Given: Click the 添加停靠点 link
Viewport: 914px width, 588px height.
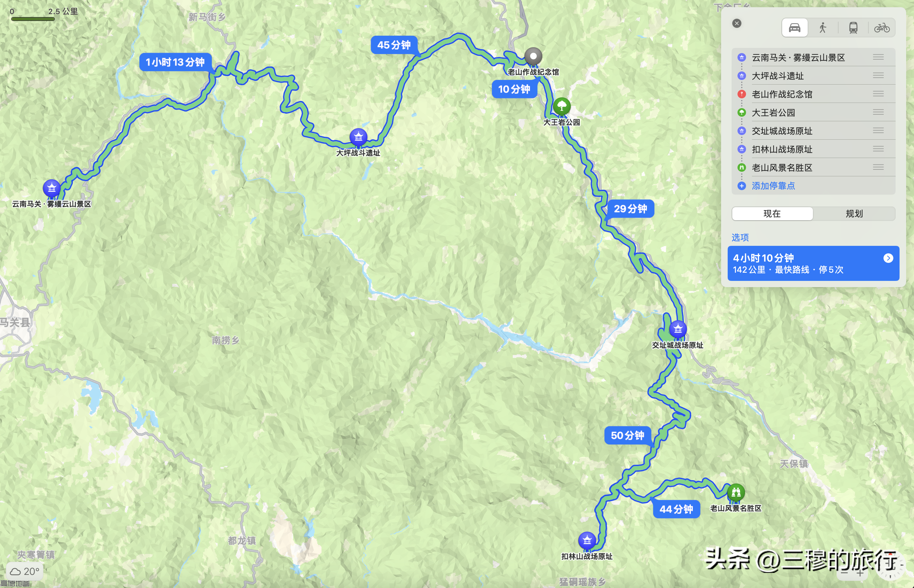Looking at the screenshot, I should (773, 186).
